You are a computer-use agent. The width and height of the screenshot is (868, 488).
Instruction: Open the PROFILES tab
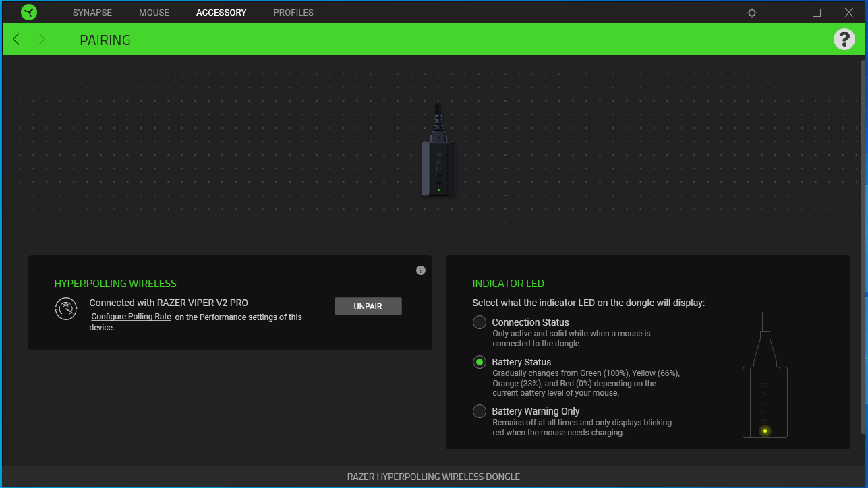[x=293, y=12]
